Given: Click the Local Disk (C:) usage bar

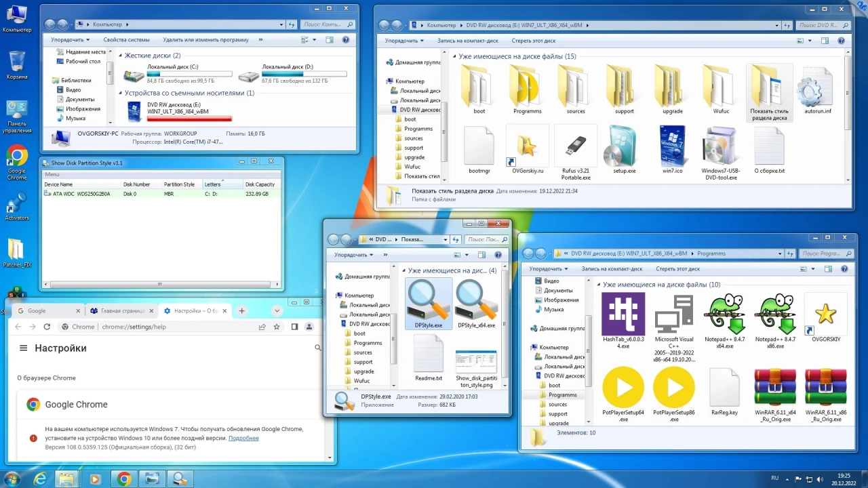Looking at the screenshot, I should (x=189, y=74).
